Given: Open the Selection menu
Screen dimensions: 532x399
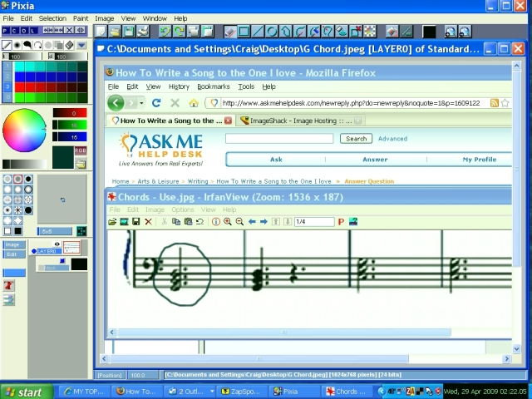Looking at the screenshot, I should [x=52, y=18].
